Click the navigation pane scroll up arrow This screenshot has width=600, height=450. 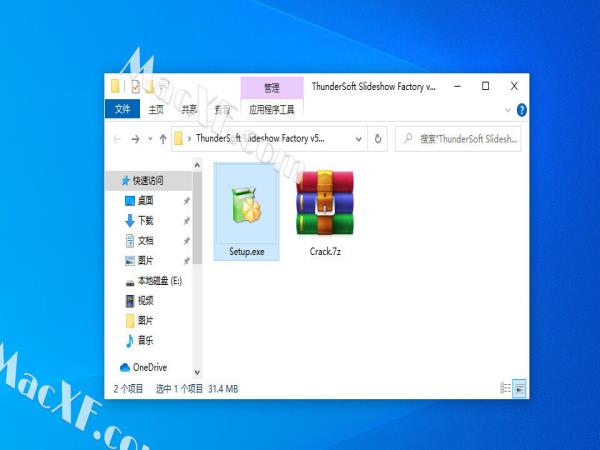[197, 165]
